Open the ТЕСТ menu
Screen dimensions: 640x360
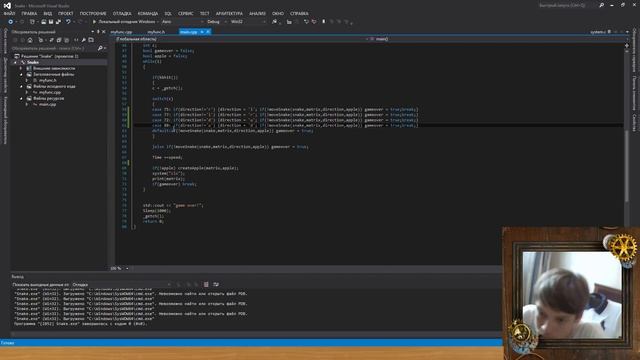pyautogui.click(x=204, y=13)
